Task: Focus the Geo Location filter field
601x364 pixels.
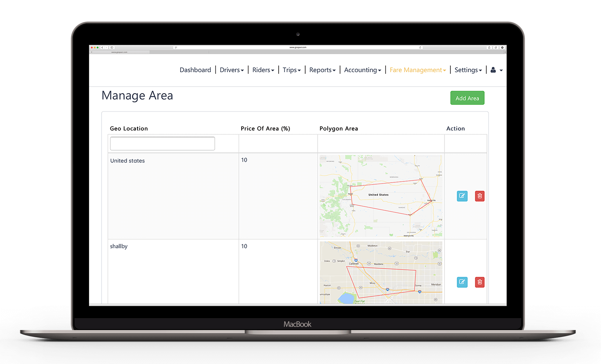Action: (162, 144)
